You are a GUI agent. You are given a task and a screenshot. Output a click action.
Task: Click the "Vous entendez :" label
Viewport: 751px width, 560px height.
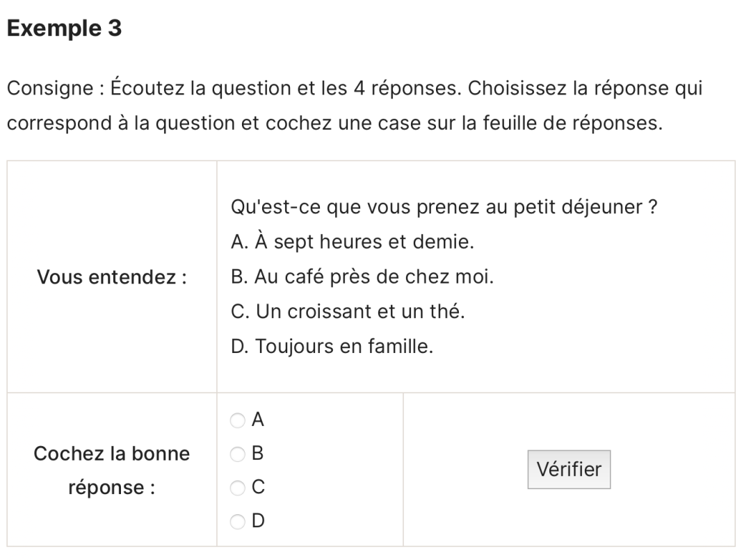pyautogui.click(x=111, y=277)
